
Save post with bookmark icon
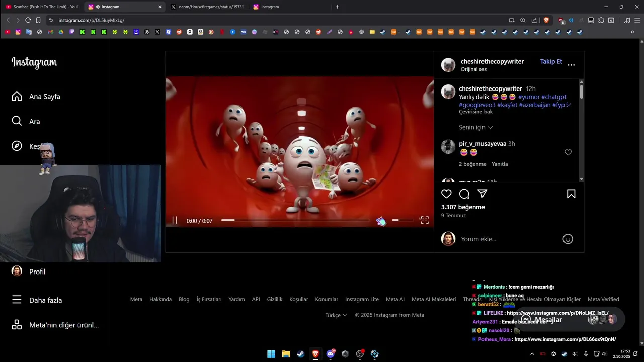(x=571, y=194)
